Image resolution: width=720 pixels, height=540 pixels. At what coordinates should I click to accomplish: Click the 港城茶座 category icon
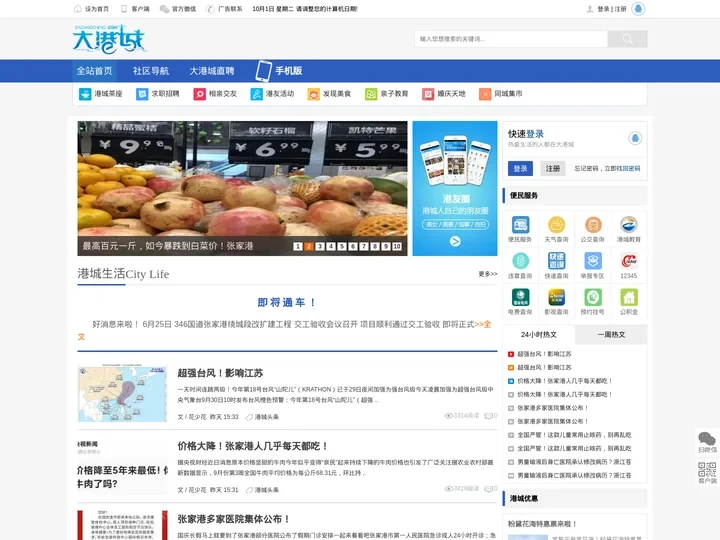coord(85,94)
